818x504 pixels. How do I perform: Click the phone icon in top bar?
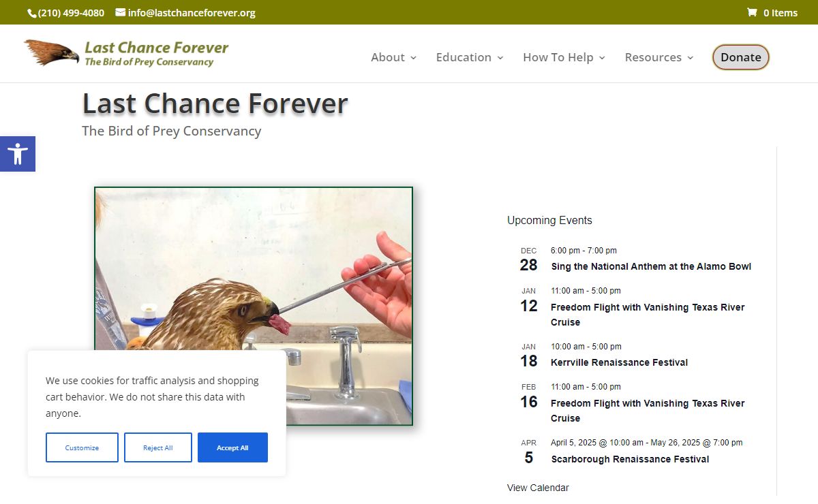click(31, 12)
